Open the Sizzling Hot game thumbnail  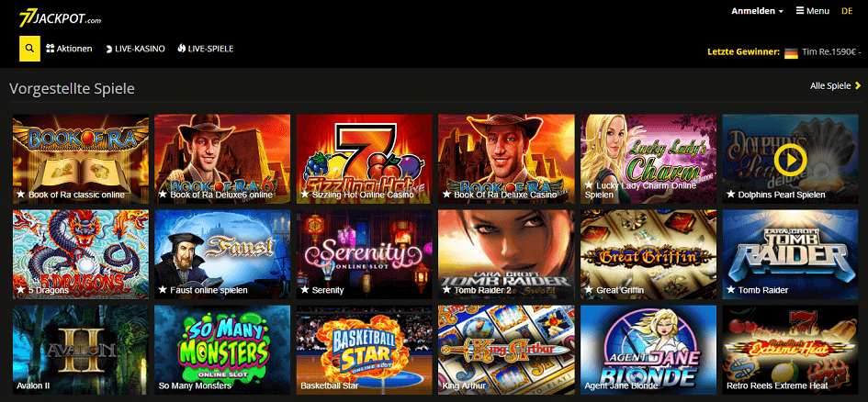(365, 160)
